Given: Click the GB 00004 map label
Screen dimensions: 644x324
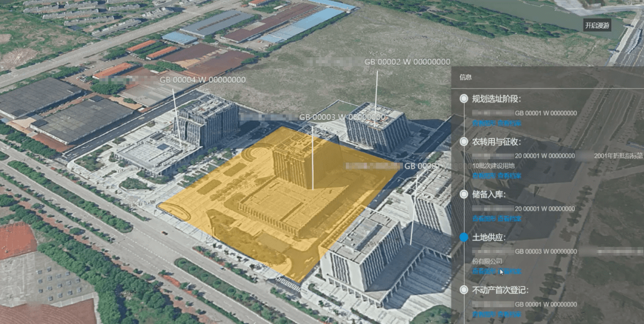Looking at the screenshot, I should pyautogui.click(x=202, y=80).
